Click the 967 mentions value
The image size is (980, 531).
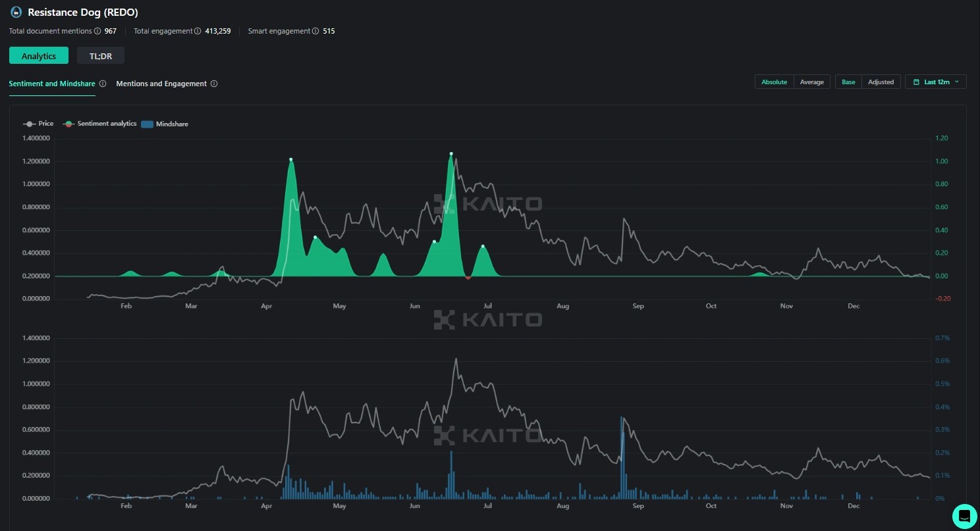click(110, 31)
